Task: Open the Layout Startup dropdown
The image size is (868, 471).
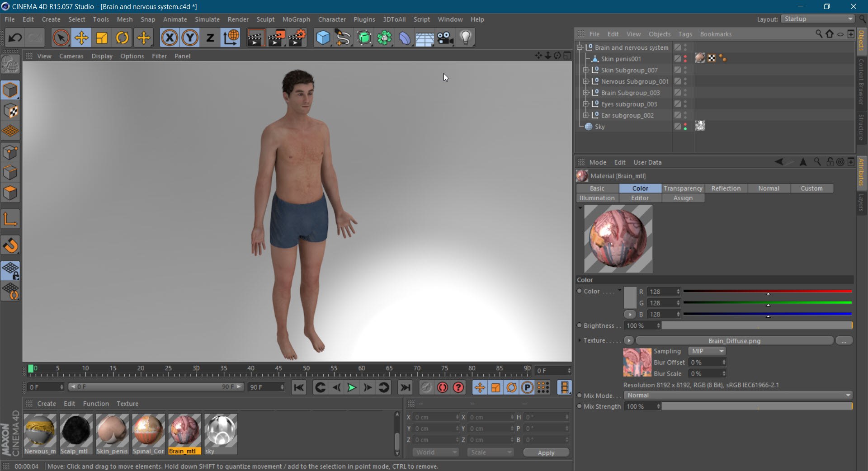Action: click(818, 19)
